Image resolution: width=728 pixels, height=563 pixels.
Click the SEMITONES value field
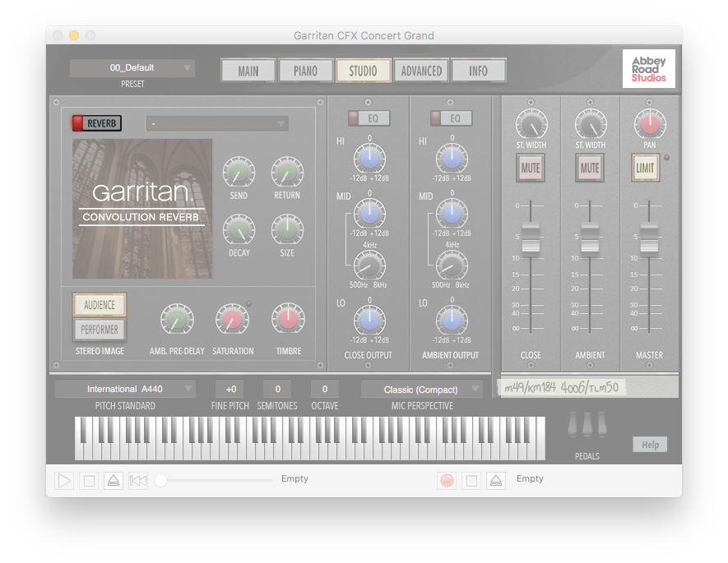tap(278, 389)
